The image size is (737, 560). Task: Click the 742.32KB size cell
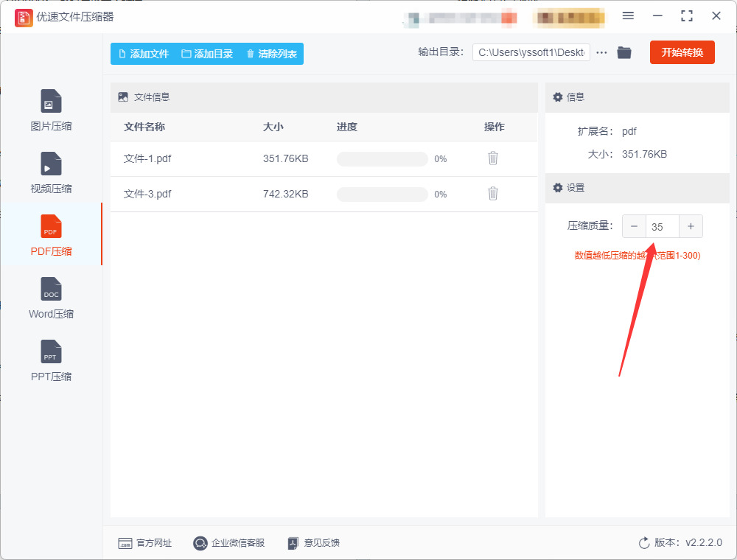point(286,194)
